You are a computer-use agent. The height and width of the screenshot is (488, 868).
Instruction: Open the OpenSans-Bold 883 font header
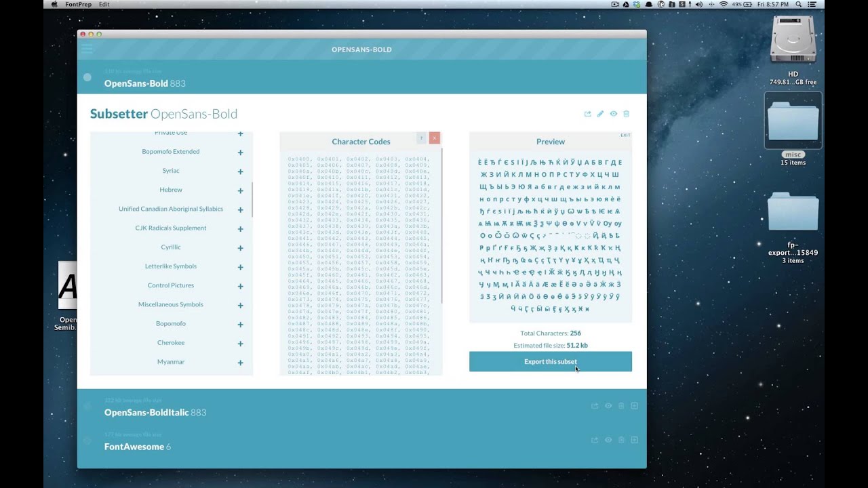361,77
